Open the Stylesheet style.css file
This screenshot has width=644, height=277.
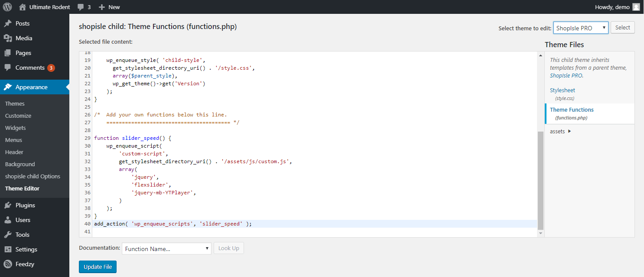[563, 90]
